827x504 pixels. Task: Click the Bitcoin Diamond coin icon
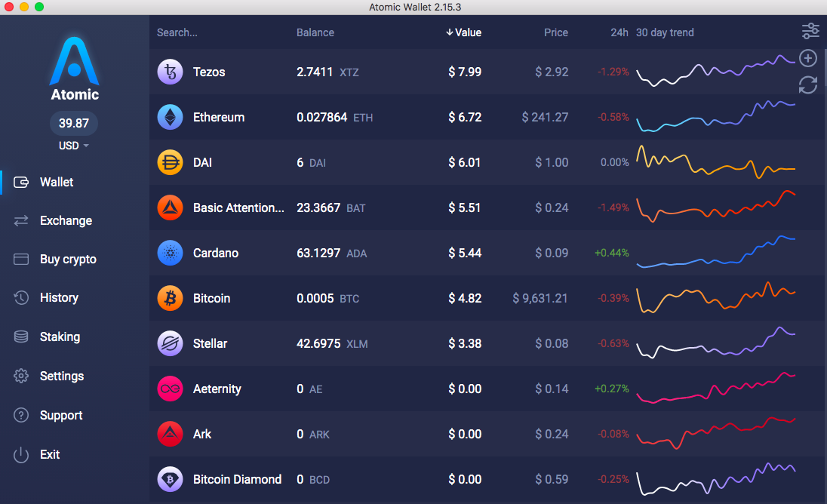coord(170,480)
